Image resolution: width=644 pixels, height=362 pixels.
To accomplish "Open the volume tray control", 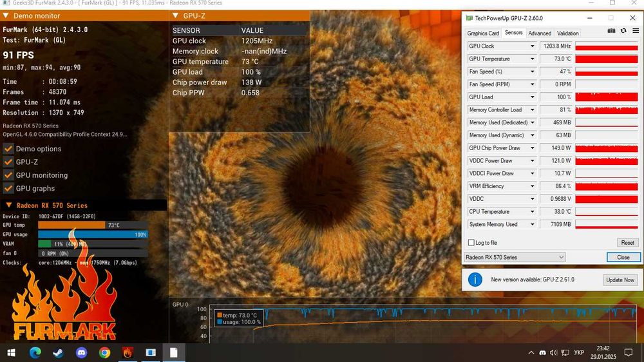I will pyautogui.click(x=553, y=352).
